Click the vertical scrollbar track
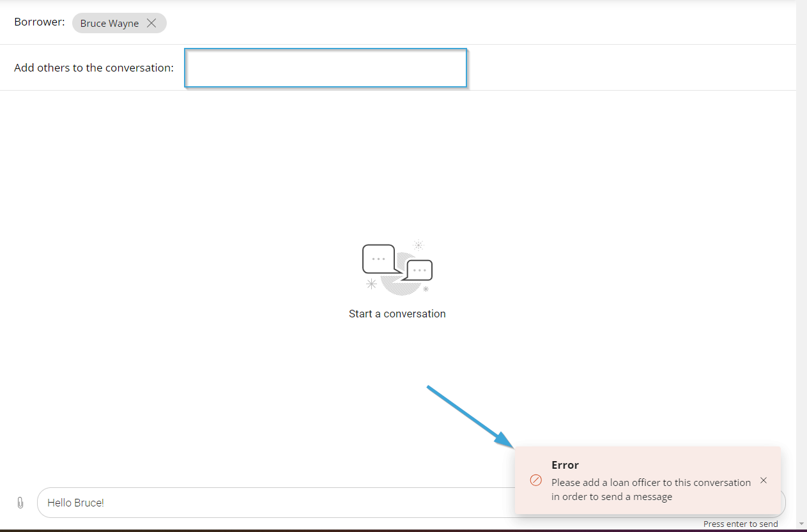807x532 pixels. pos(801,255)
